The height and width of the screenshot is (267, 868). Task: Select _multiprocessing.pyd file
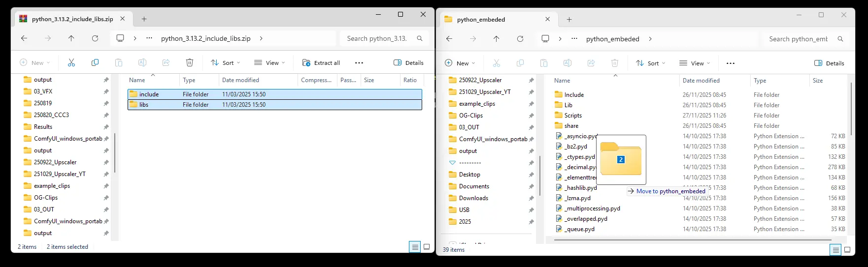coord(592,208)
